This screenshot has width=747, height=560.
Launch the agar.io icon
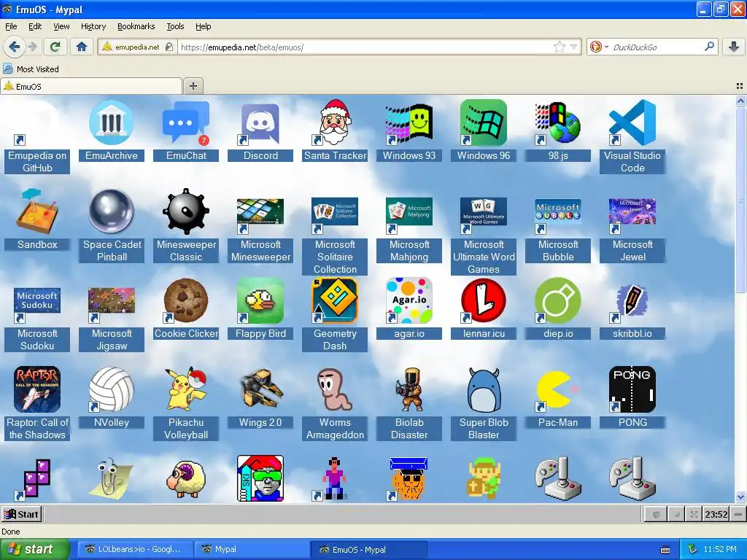tap(409, 301)
